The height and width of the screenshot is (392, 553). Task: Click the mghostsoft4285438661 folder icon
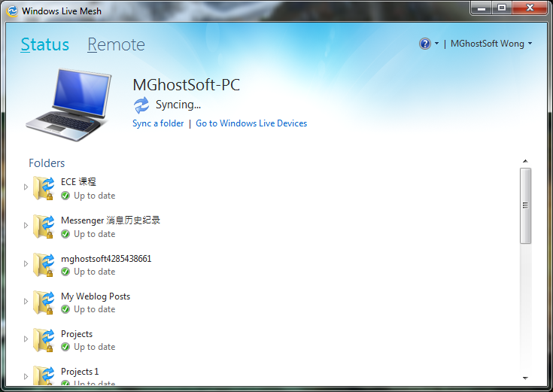[x=44, y=264]
